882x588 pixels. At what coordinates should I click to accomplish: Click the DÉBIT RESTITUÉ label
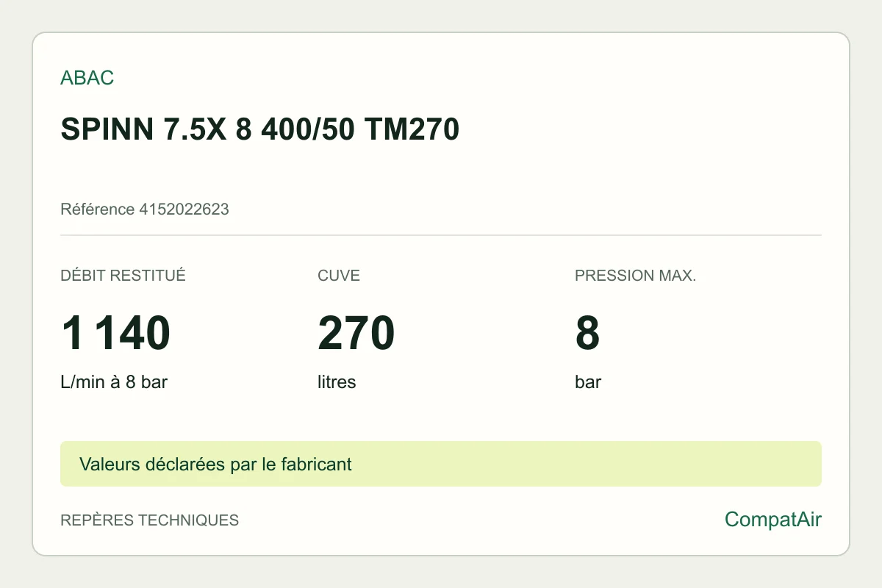pyautogui.click(x=123, y=276)
